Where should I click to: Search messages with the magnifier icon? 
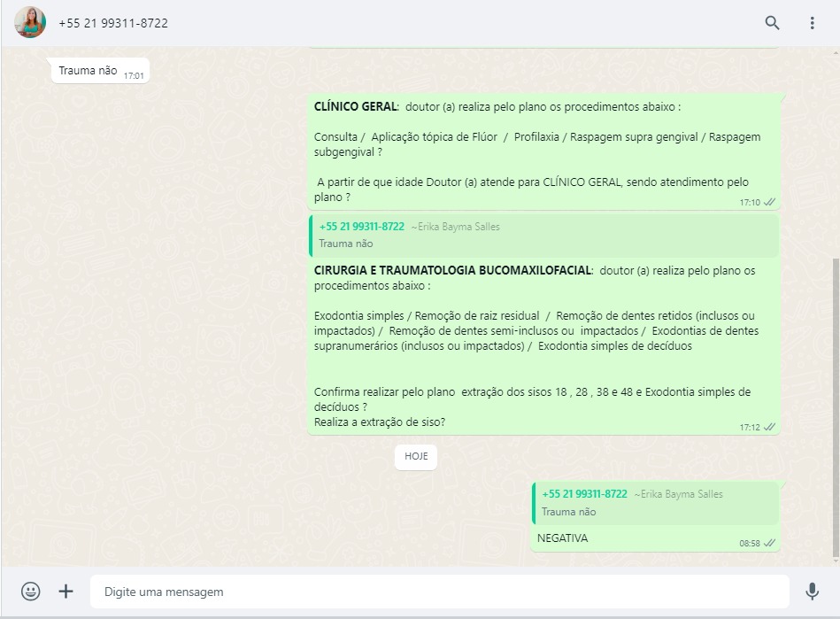pos(772,22)
